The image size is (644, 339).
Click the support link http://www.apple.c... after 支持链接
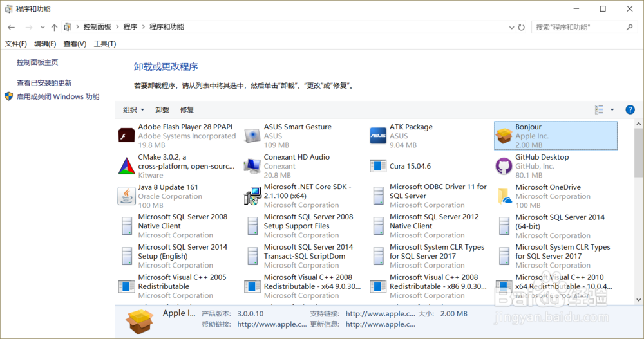point(381,313)
